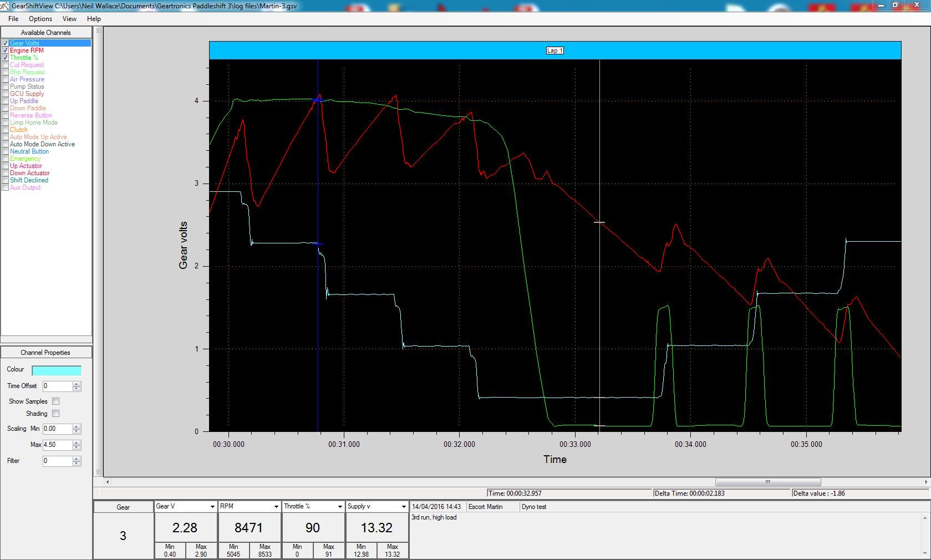The height and width of the screenshot is (560, 931).
Task: Enable the Show Samples checkbox
Action: pyautogui.click(x=55, y=401)
